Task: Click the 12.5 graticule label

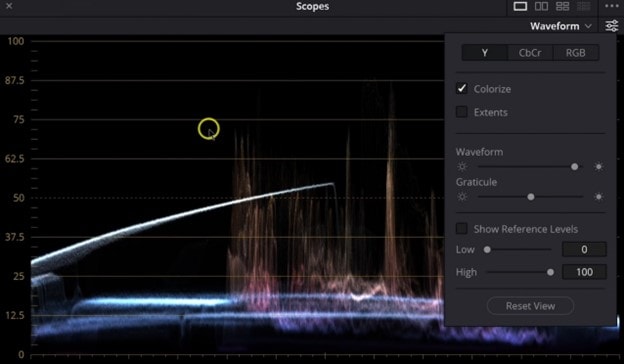Action: coord(15,315)
